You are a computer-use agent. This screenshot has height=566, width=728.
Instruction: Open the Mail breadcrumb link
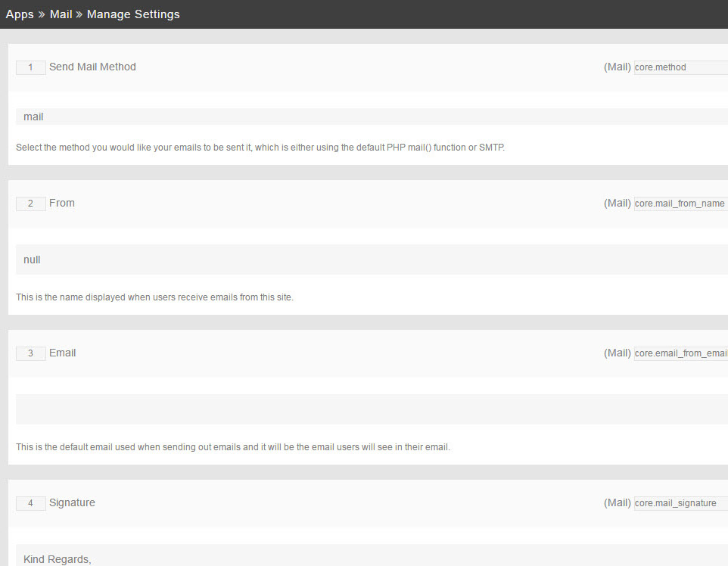click(61, 14)
